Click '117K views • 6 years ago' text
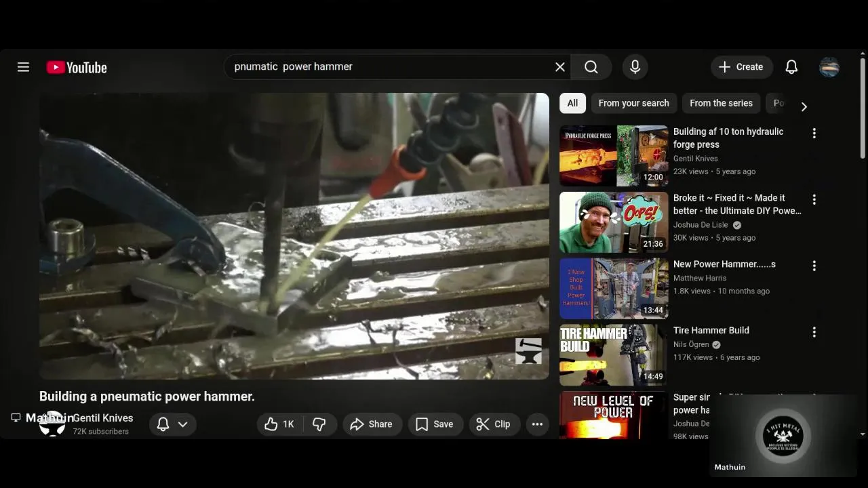Viewport: 868px width, 488px height. [x=717, y=357]
